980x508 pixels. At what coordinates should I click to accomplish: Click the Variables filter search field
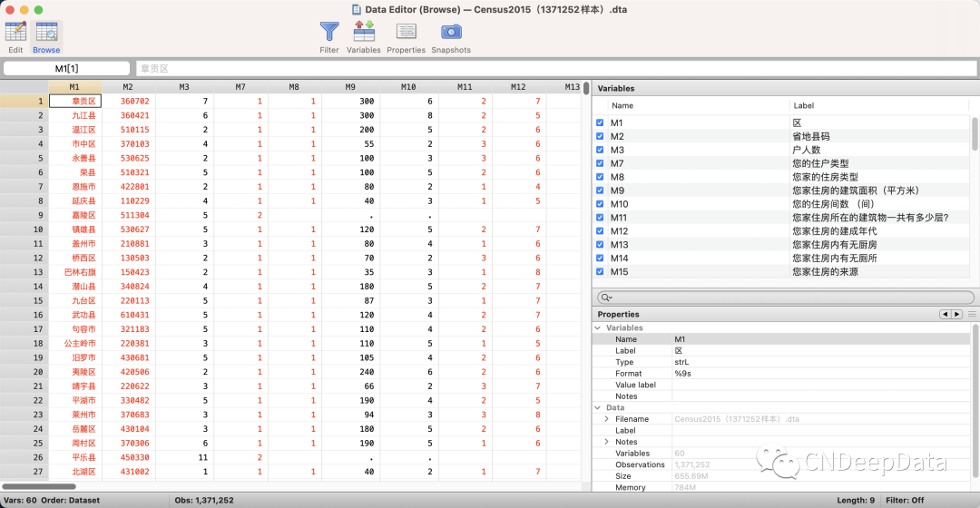tap(786, 298)
